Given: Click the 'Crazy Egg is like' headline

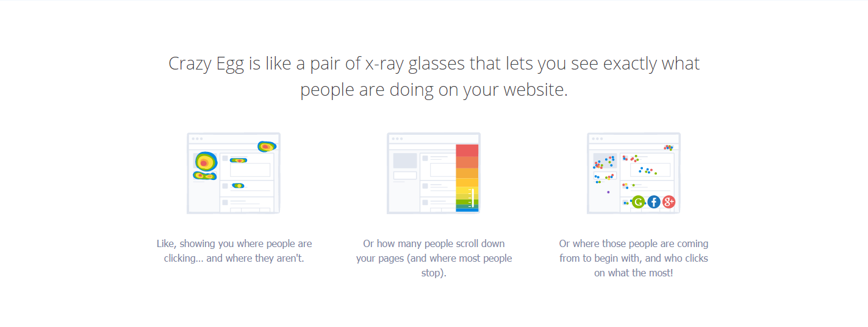Looking at the screenshot, I should tap(434, 76).
